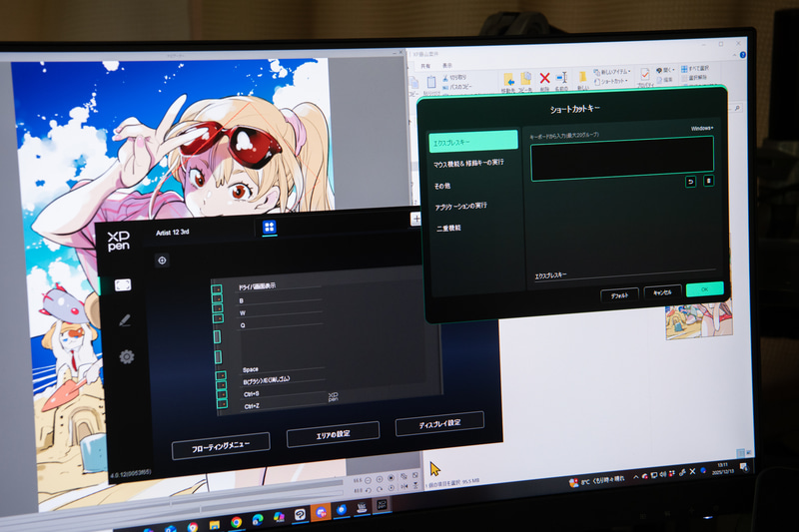
Task: Select the upper roller wheel key on tablet
Action: pos(217,336)
